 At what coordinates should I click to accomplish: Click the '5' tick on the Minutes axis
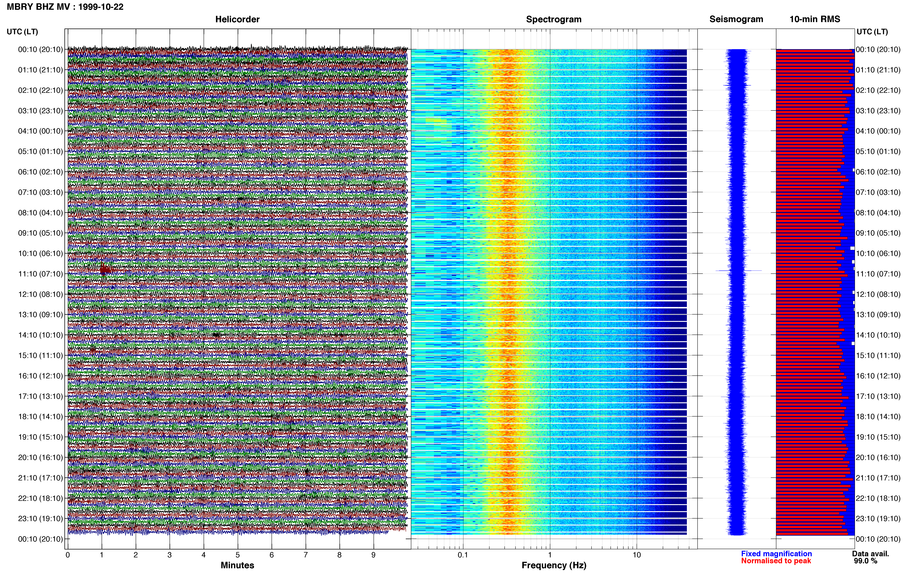(238, 555)
